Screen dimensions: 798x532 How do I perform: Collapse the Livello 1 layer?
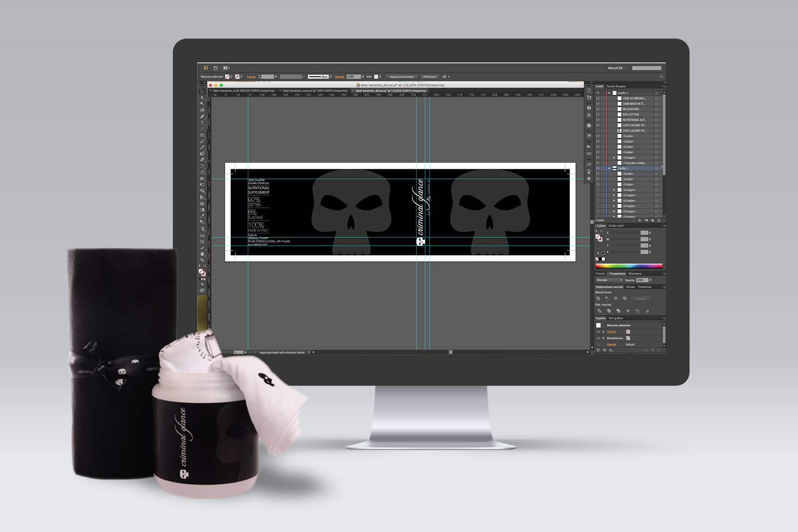tap(609, 168)
